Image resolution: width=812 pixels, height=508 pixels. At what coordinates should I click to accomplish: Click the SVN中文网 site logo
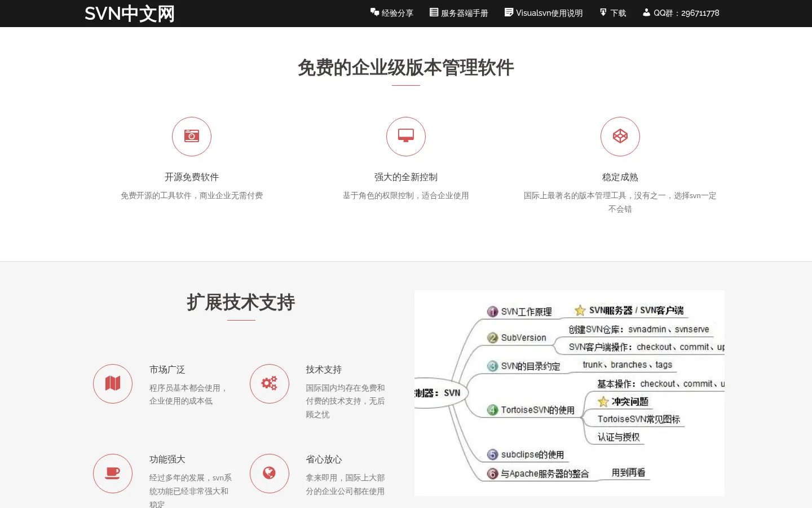[x=130, y=13]
